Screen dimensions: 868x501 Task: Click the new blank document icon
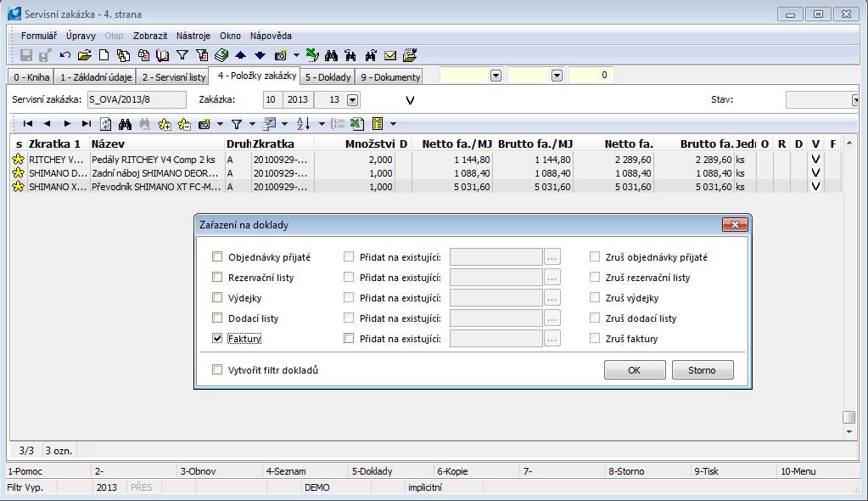(104, 55)
